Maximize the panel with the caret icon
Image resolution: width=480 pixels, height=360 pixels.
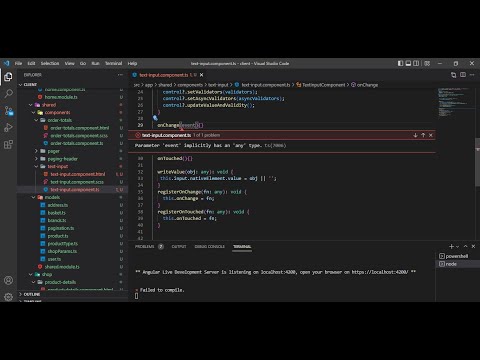tap(466, 246)
